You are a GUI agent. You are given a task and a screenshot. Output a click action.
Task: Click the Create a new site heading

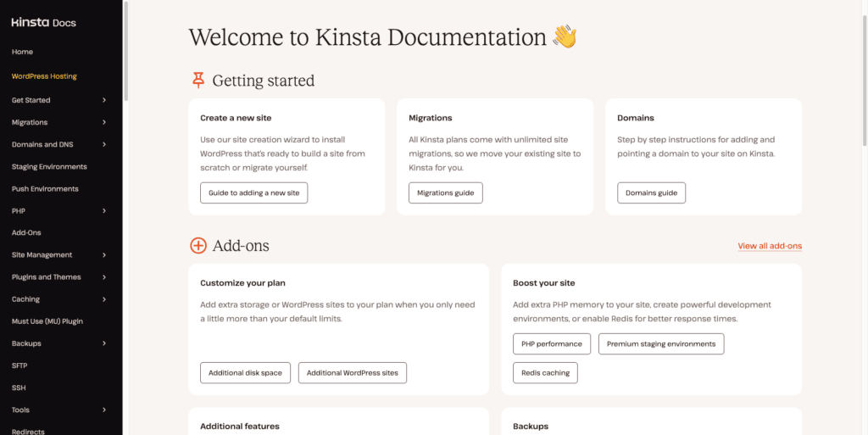(236, 118)
